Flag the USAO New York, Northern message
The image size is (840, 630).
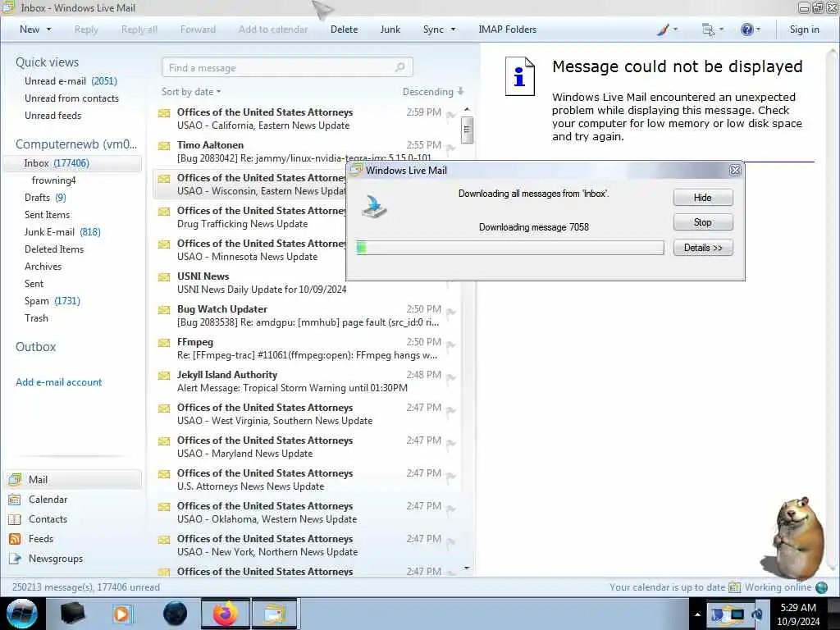(451, 541)
